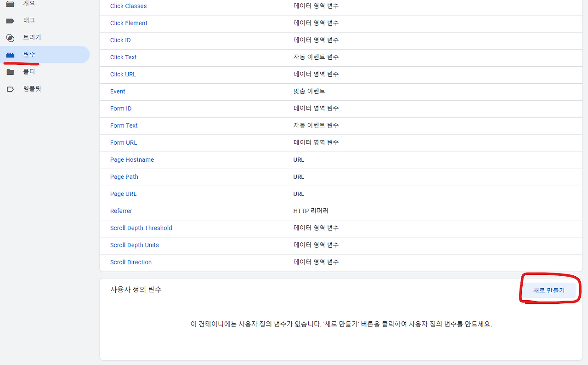
Task: Open the Referrer variable
Action: pos(121,211)
